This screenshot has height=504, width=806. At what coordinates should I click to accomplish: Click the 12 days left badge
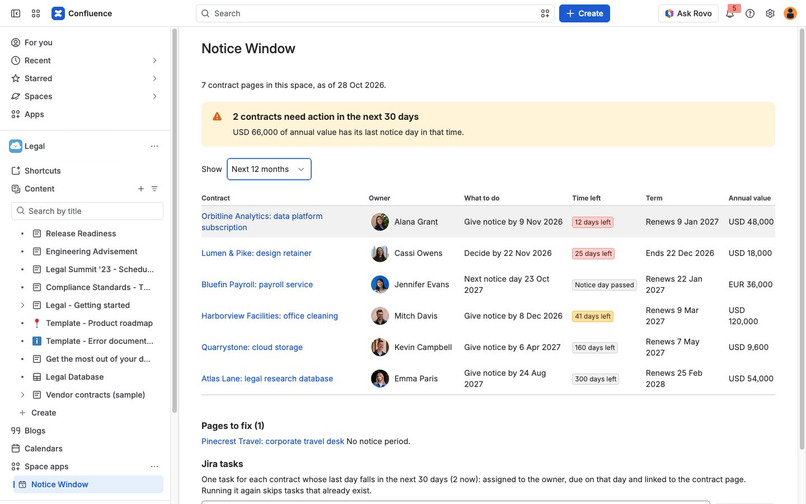(593, 222)
